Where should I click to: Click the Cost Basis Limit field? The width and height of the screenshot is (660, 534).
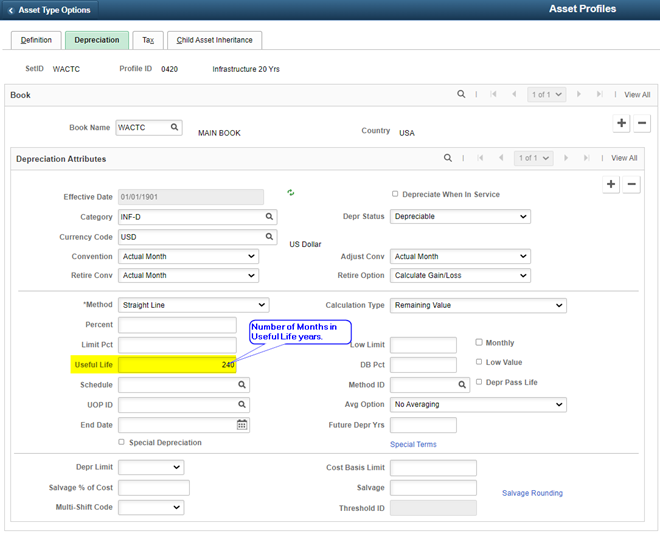click(433, 468)
